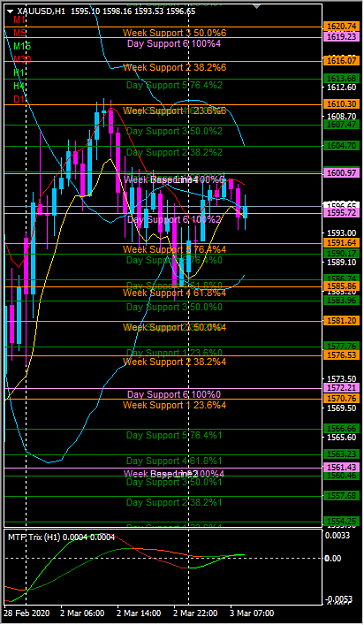The width and height of the screenshot is (364, 625).
Task: Click the orange 1616.07 price tag
Action: click(342, 61)
